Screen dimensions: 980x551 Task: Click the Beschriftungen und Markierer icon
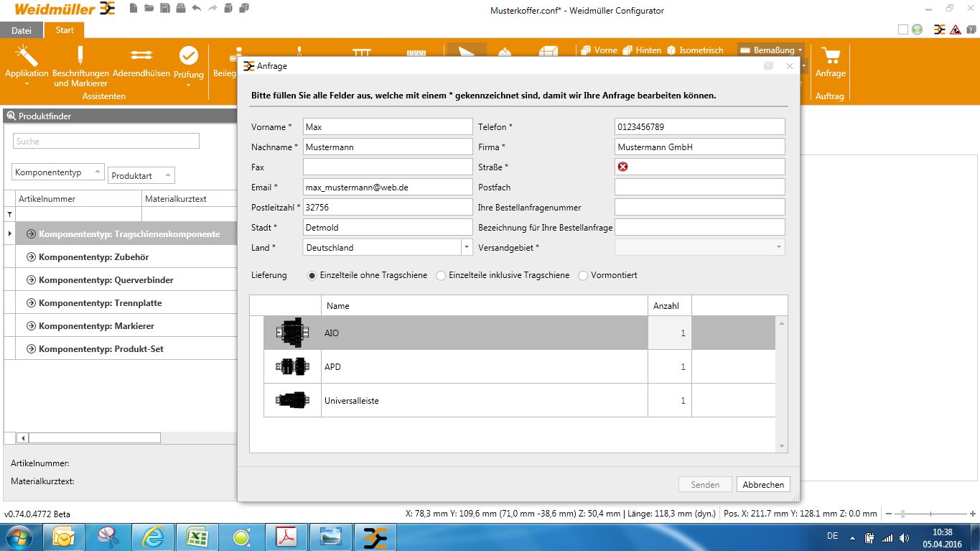(80, 56)
